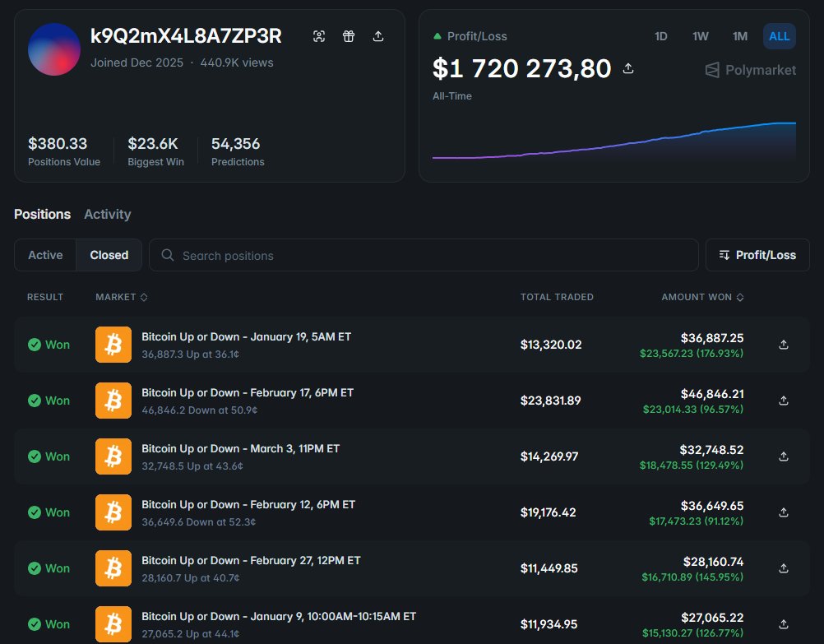Share the January 19, 5AM ET position
The image size is (824, 644).
click(x=784, y=345)
